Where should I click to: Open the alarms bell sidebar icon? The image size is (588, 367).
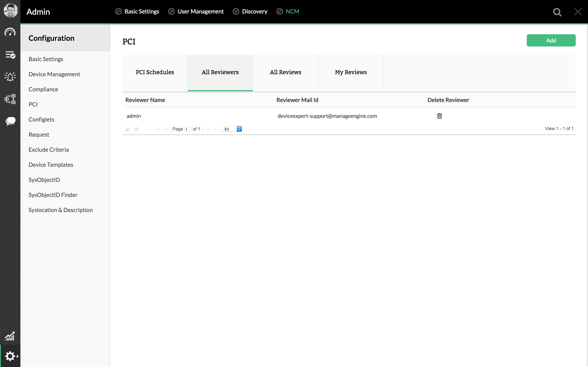pos(10,77)
